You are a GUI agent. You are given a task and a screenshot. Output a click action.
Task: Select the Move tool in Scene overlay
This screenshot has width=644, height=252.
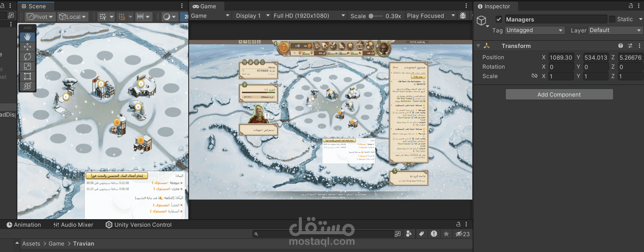coord(27,47)
